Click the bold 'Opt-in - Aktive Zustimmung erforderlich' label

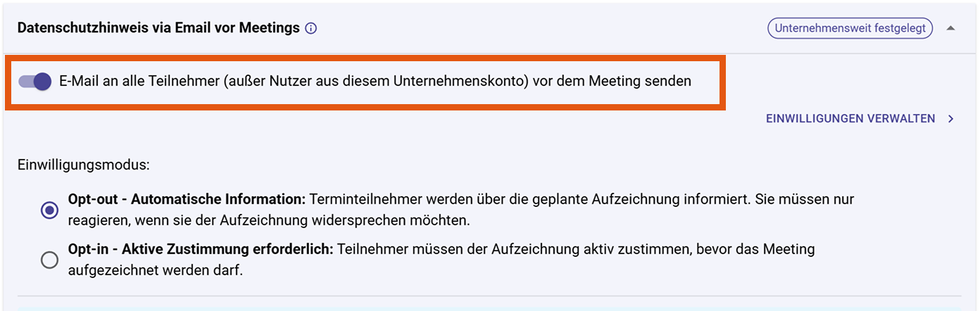[200, 250]
